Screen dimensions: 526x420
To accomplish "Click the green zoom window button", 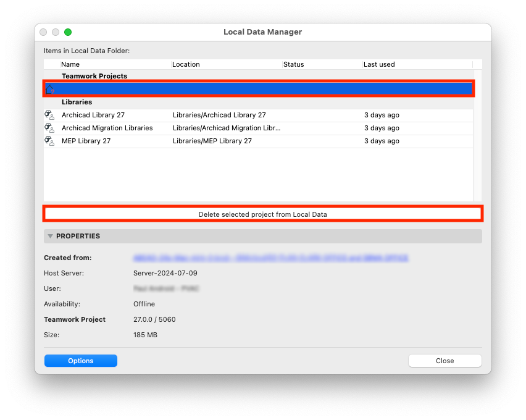I will (x=68, y=32).
